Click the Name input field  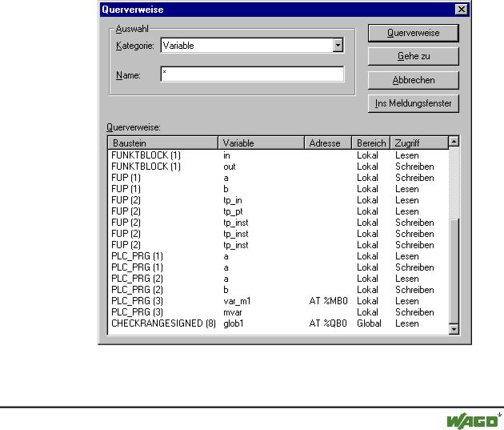tap(252, 74)
